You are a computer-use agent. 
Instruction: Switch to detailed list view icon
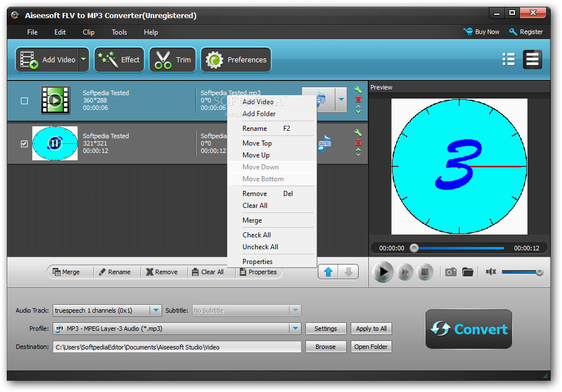532,59
